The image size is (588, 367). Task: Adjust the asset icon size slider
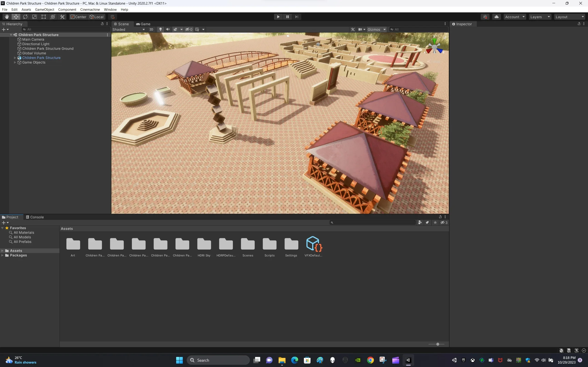438,344
